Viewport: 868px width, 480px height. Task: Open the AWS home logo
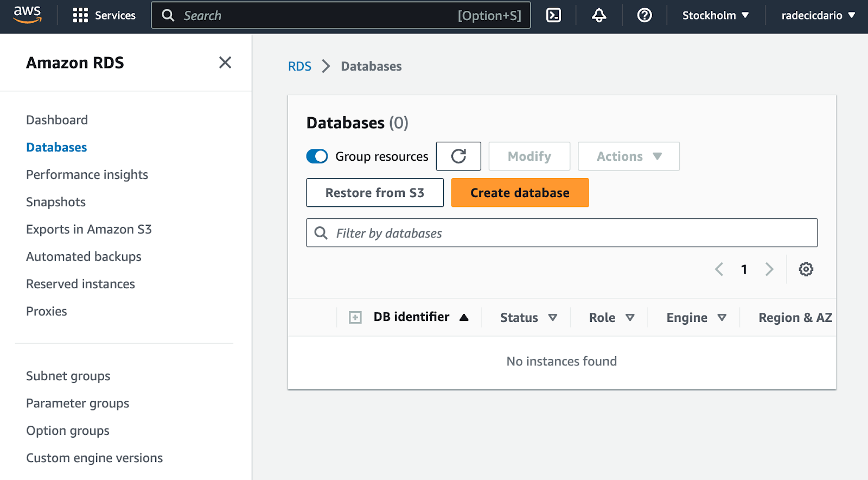(27, 15)
